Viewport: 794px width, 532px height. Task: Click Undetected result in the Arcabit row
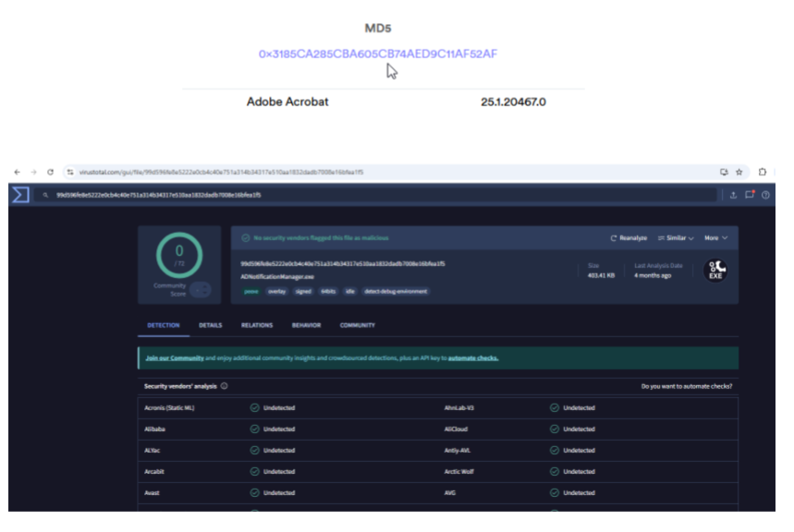(279, 472)
